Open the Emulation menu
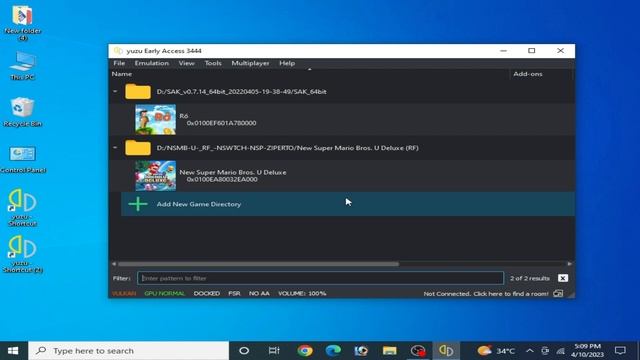Screen dimensions: 640x360 151,63
